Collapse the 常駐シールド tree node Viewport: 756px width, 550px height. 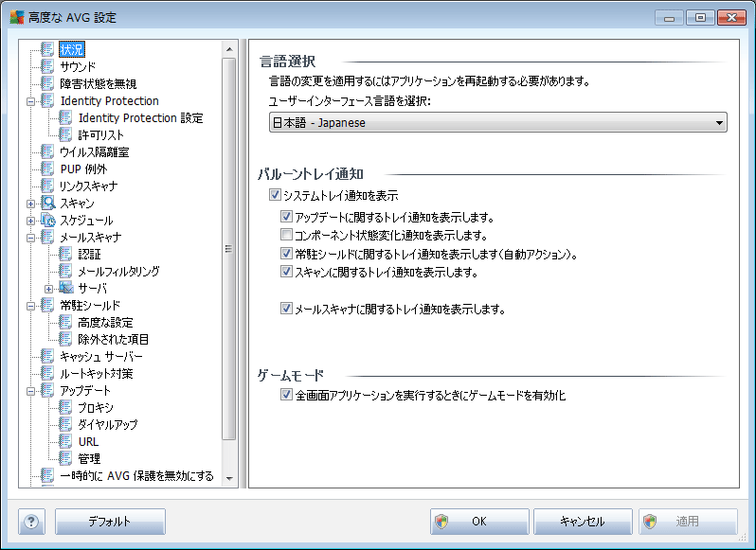31,306
